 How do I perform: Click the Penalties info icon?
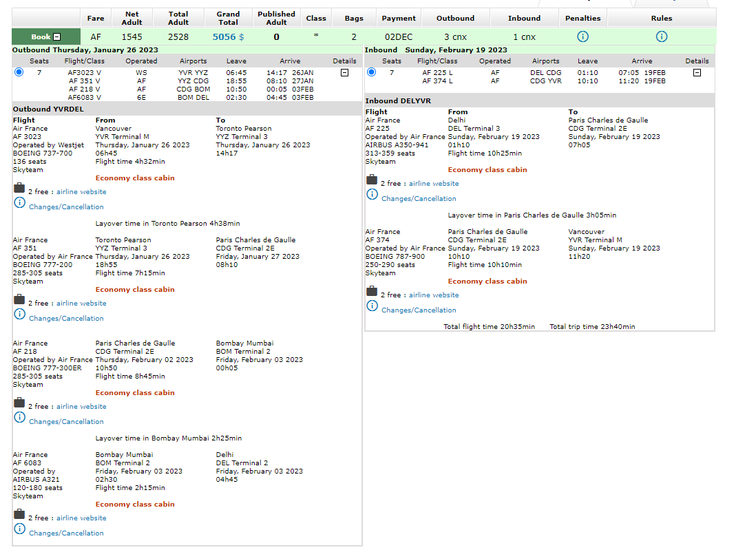(x=582, y=36)
